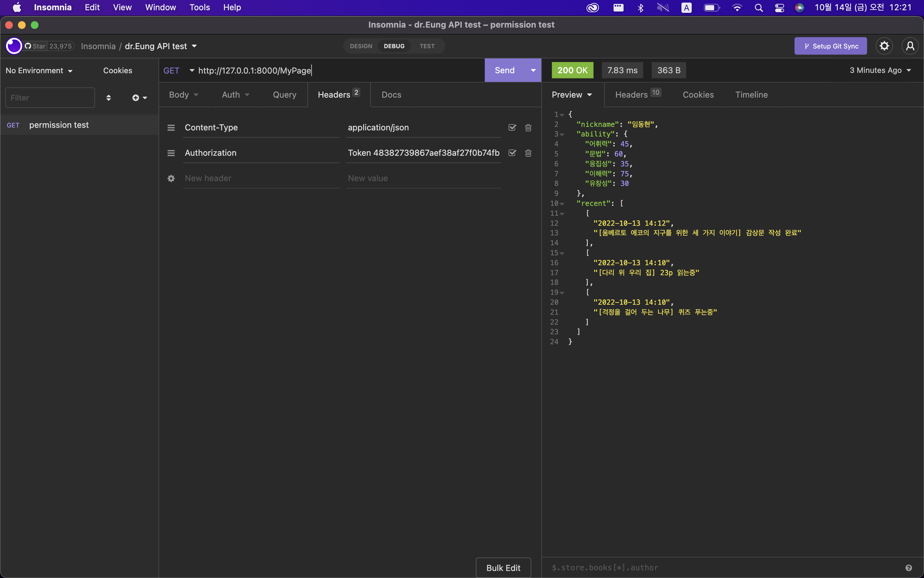This screenshot has width=924, height=578.
Task: Toggle the Content-Type header enabled checkbox
Action: [512, 127]
